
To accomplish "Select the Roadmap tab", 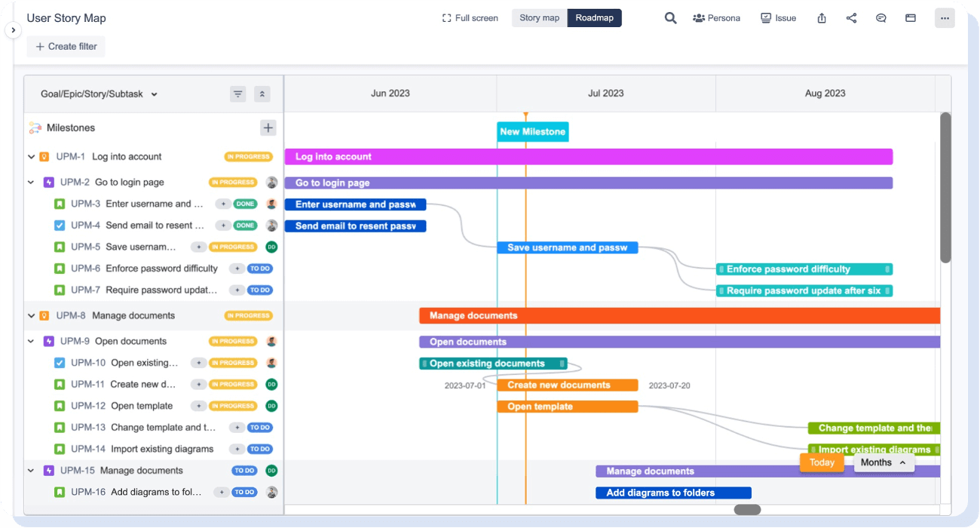I will click(x=595, y=17).
